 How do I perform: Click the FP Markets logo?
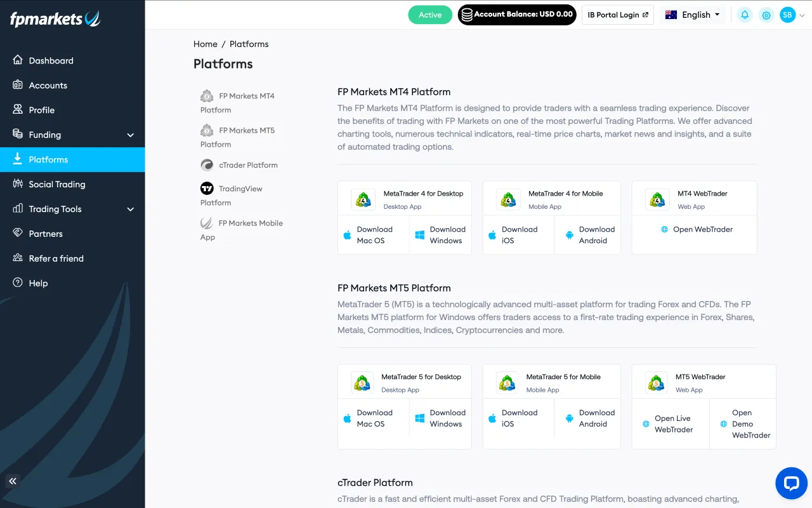[55, 19]
